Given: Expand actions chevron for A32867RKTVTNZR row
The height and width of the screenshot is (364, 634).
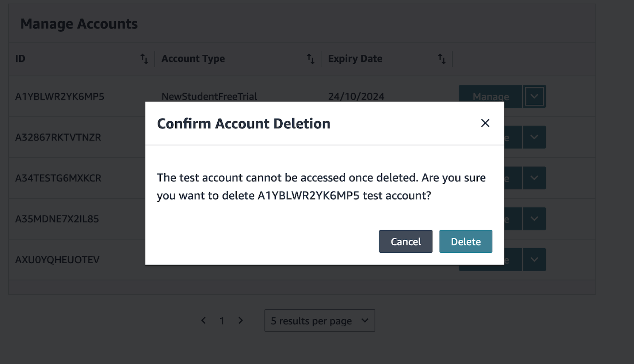Looking at the screenshot, I should pyautogui.click(x=534, y=137).
